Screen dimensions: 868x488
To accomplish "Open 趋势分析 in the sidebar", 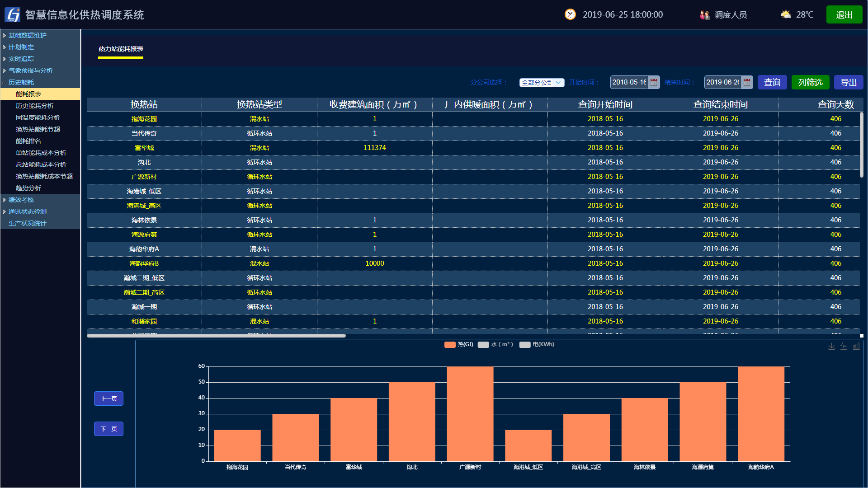I will (40, 188).
